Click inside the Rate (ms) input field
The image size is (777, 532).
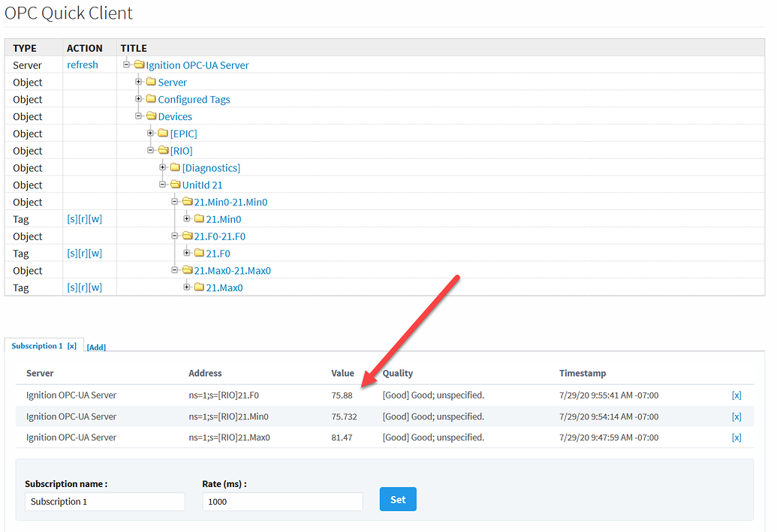(282, 500)
